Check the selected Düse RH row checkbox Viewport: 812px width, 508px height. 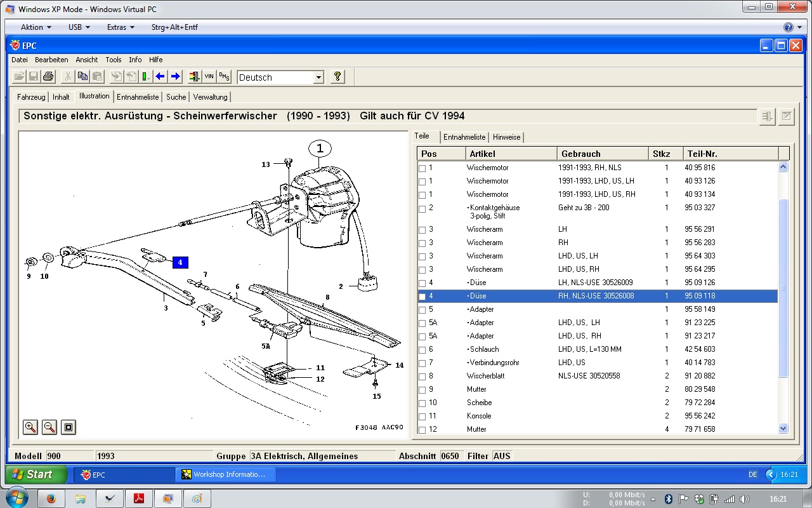[422, 297]
